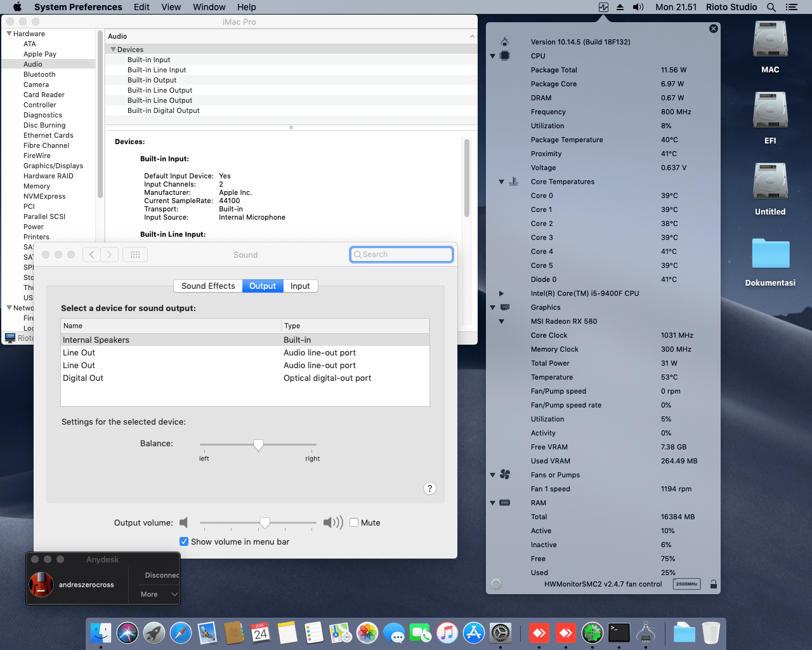Viewport: 812px width, 650px height.
Task: Open the Edit menu
Action: 141,7
